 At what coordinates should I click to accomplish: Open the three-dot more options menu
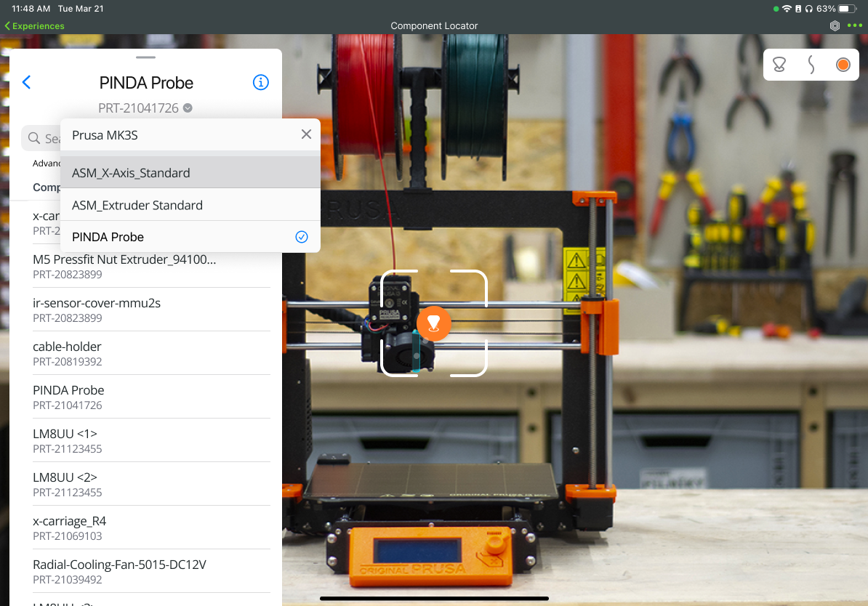[x=855, y=25]
